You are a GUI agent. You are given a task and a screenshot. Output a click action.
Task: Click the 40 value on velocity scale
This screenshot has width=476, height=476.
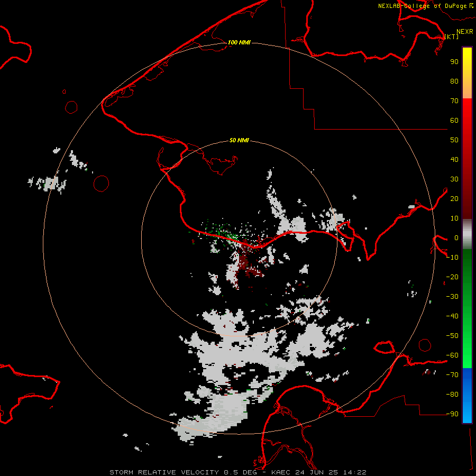point(454,160)
